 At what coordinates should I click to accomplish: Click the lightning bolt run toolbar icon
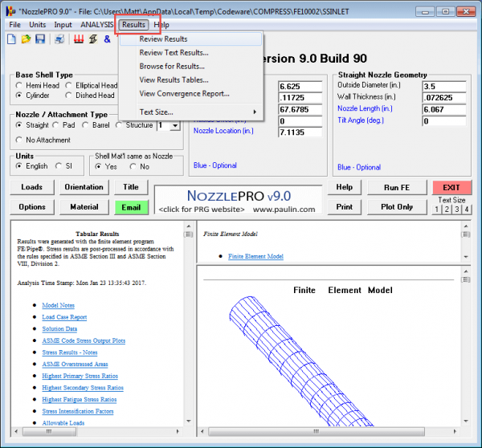pos(94,39)
